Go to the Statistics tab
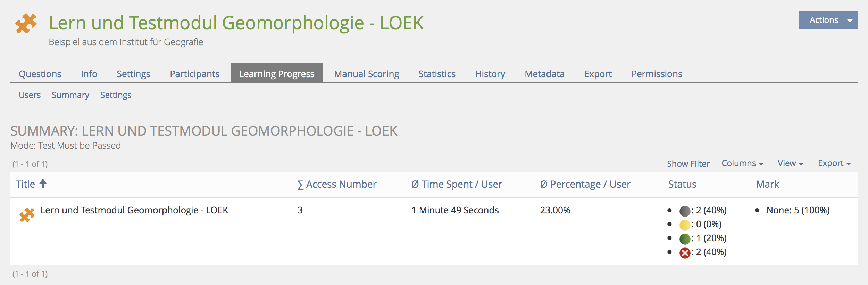868x285 pixels. [x=437, y=74]
